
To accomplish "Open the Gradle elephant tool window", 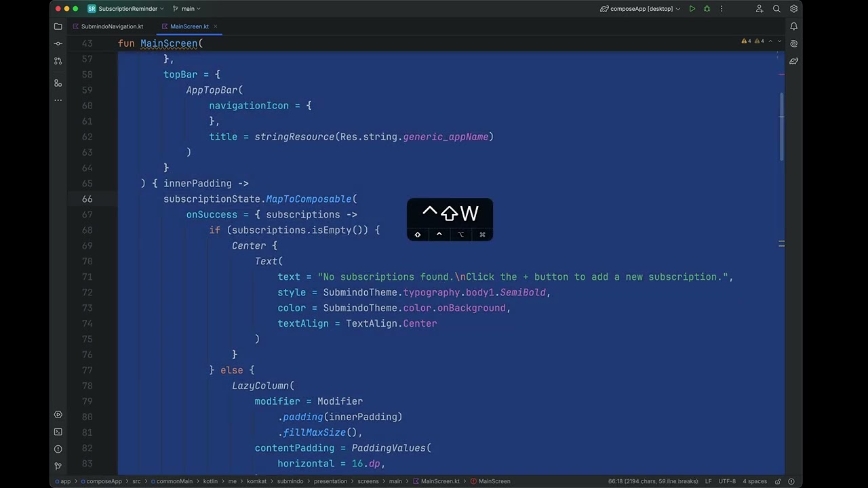I will point(793,61).
